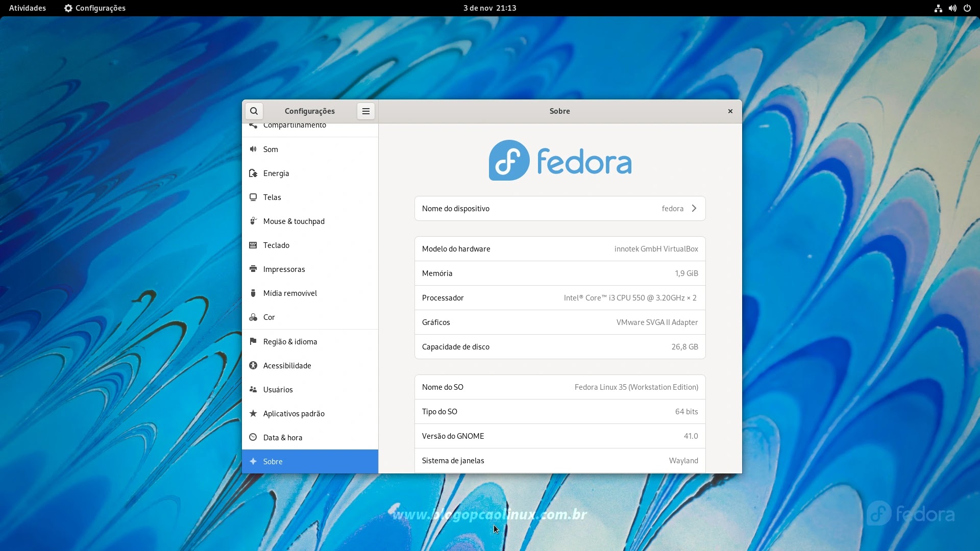Open Acessibilidade via its accessibility icon
Screen dimensions: 980x551
(x=254, y=365)
